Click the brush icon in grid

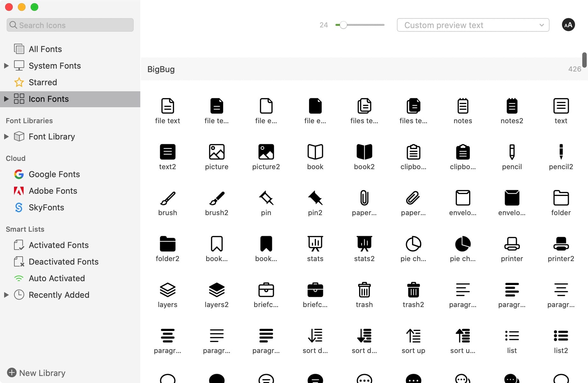tap(167, 198)
